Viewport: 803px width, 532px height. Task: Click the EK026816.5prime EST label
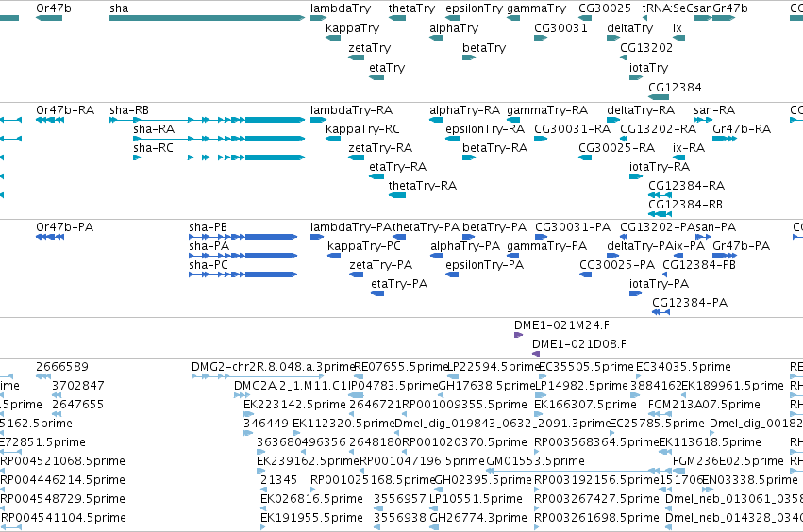click(x=311, y=499)
